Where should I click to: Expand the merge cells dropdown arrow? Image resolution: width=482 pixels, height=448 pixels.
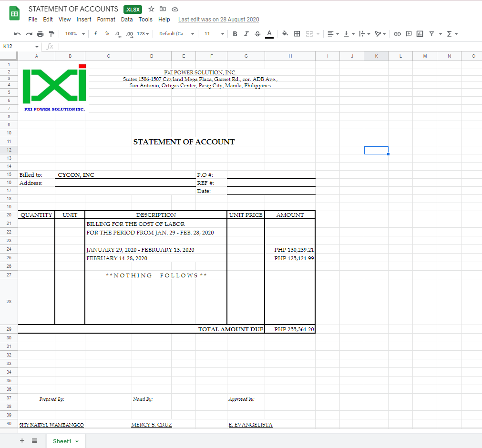point(318,34)
